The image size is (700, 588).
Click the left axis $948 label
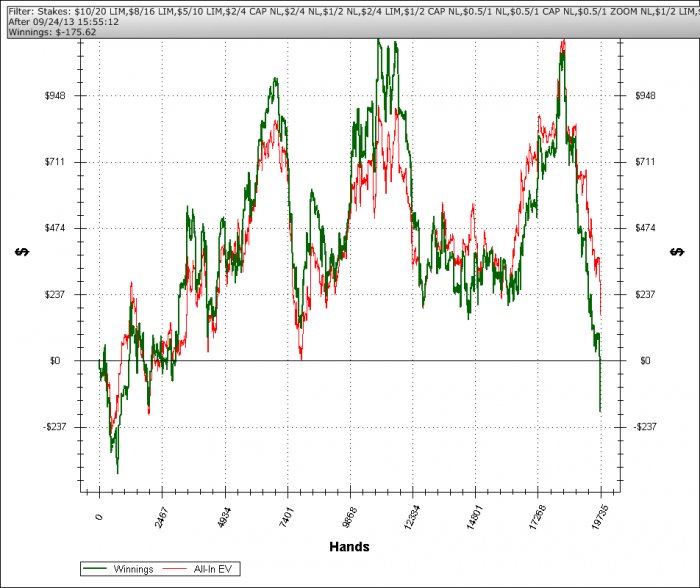pyautogui.click(x=55, y=95)
